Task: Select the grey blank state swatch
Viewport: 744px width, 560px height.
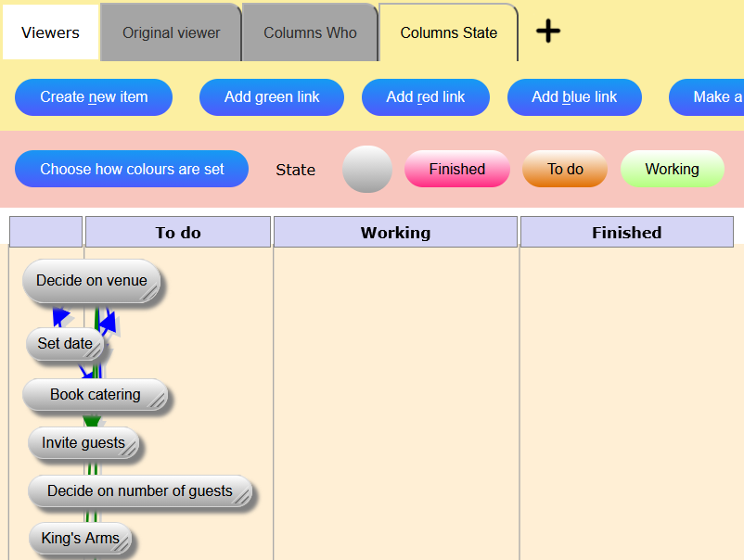Action: pos(367,170)
